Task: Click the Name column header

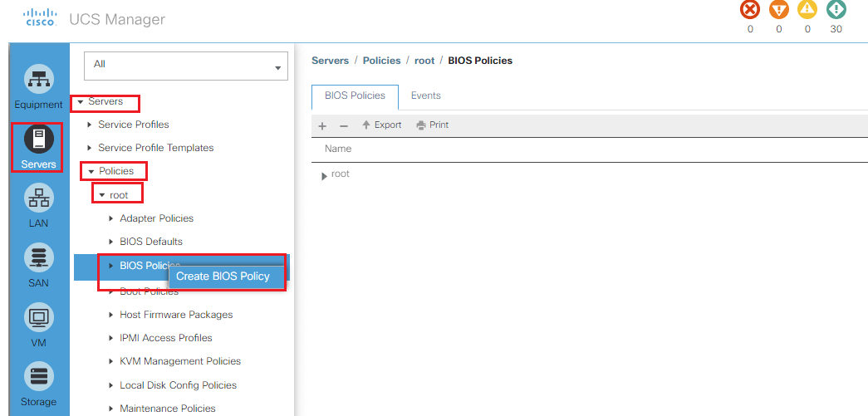Action: click(338, 149)
